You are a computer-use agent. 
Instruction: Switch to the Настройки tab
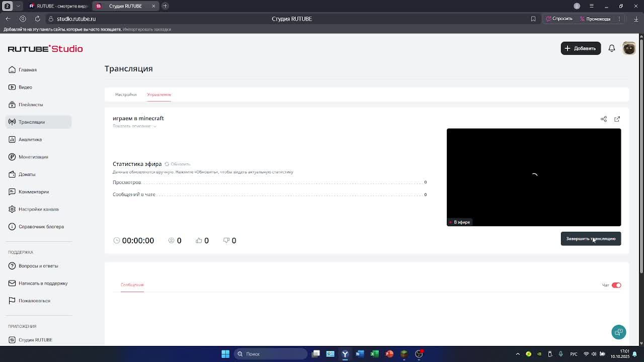click(x=126, y=95)
